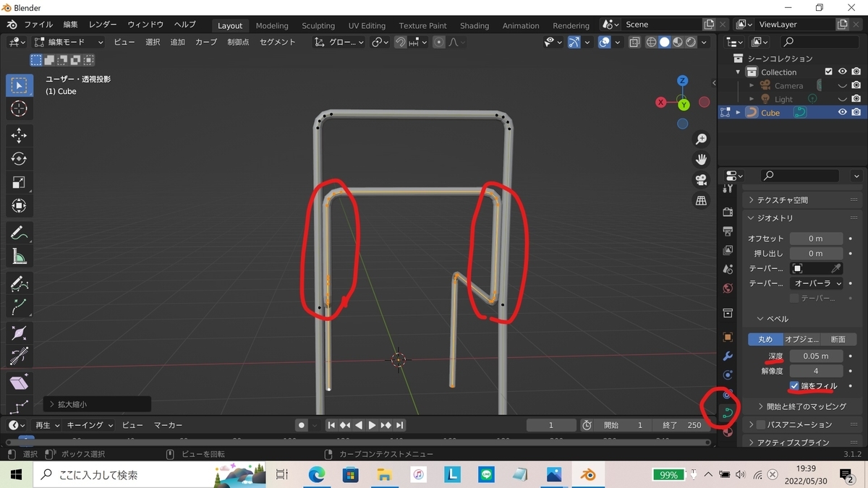Image resolution: width=868 pixels, height=488 pixels.
Task: Open the 編集モード mode dropdown
Action: [x=69, y=42]
